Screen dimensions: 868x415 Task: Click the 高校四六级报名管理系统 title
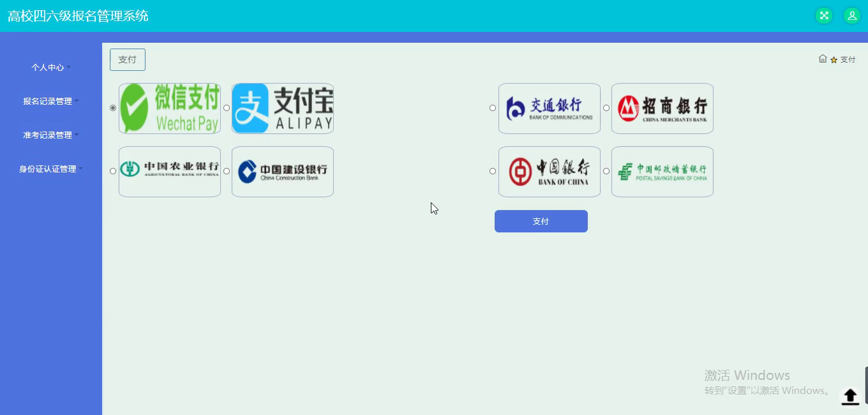click(x=78, y=16)
